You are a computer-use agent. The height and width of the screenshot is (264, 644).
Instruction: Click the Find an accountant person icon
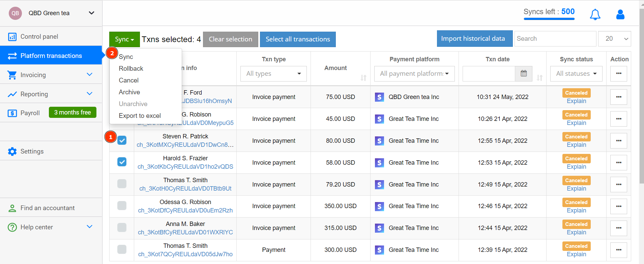click(x=12, y=208)
